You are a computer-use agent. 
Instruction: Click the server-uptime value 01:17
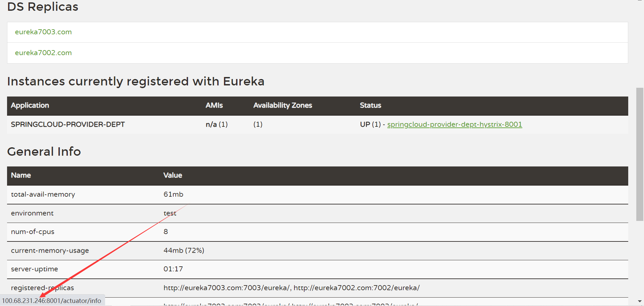(x=173, y=269)
